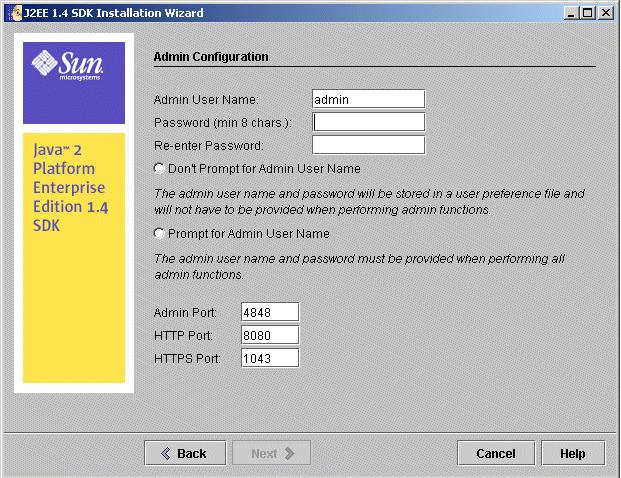Close the Installation Wizard window
The width and height of the screenshot is (621, 478).
(x=606, y=13)
